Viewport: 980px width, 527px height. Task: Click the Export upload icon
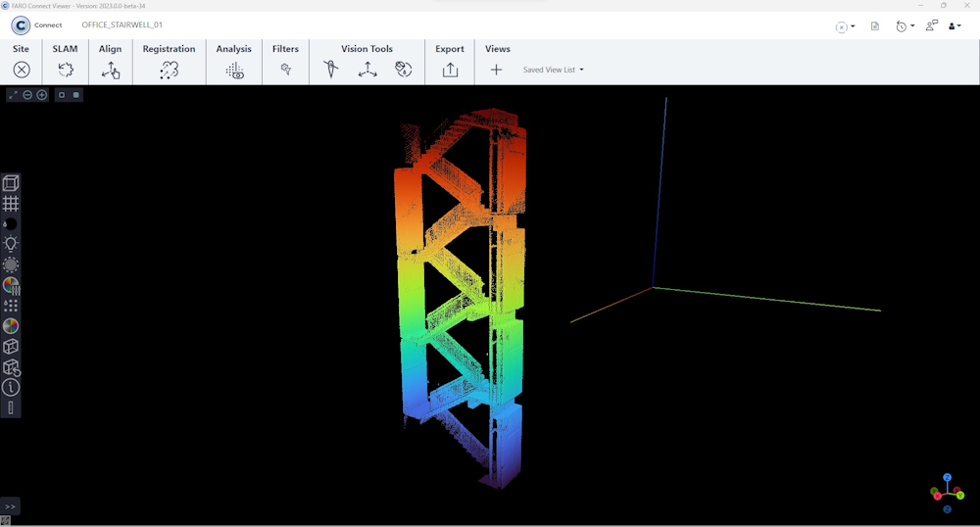pos(450,70)
